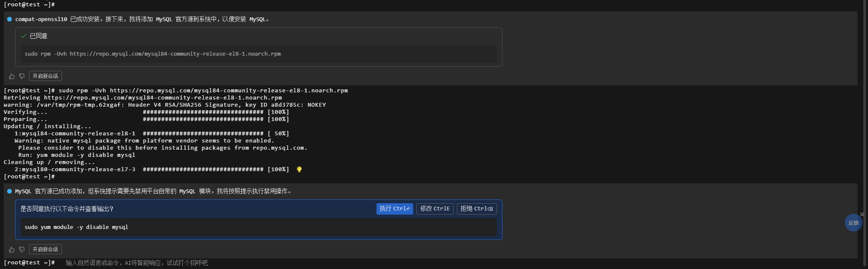868x269 pixels.
Task: Click the 'sudo rpm -Uvh' command code block
Action: point(259,54)
